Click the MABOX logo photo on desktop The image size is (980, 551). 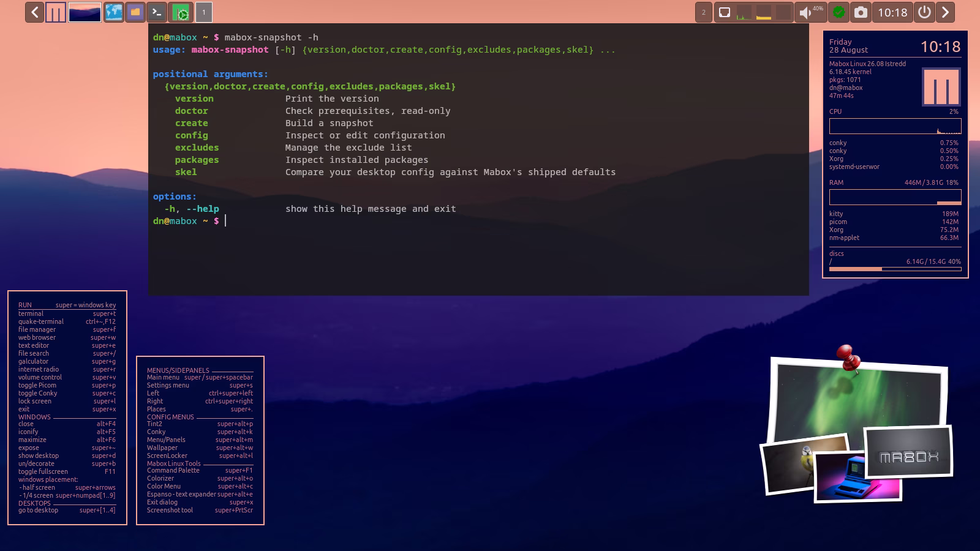[909, 452]
